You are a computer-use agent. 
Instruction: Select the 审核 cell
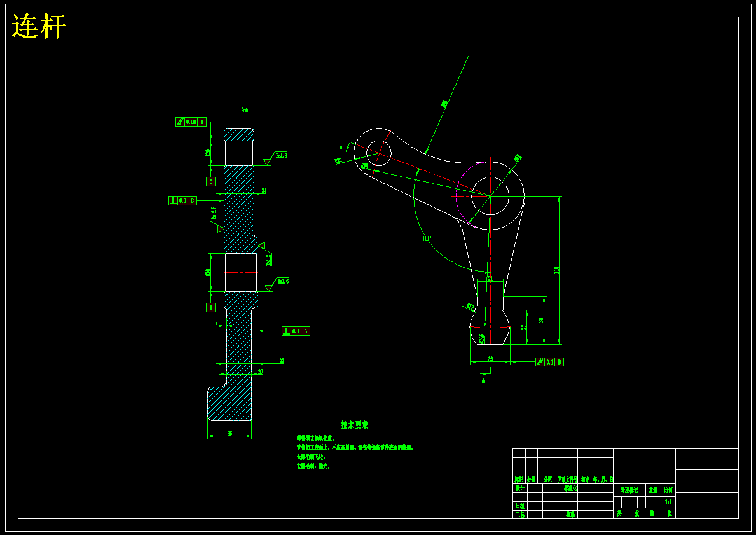[x=519, y=506]
